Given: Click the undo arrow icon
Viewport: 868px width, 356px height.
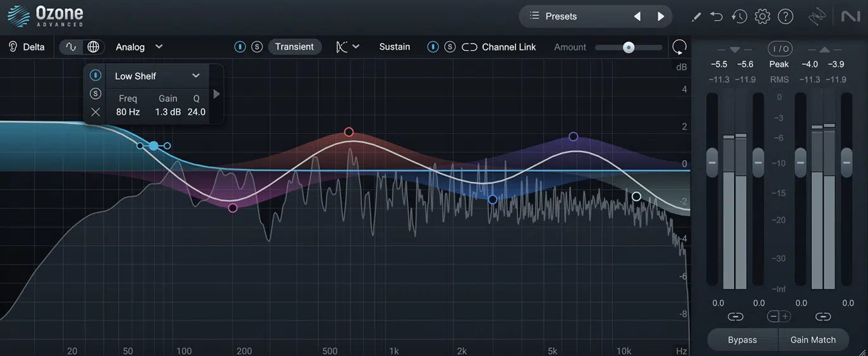Looking at the screenshot, I should point(716,16).
